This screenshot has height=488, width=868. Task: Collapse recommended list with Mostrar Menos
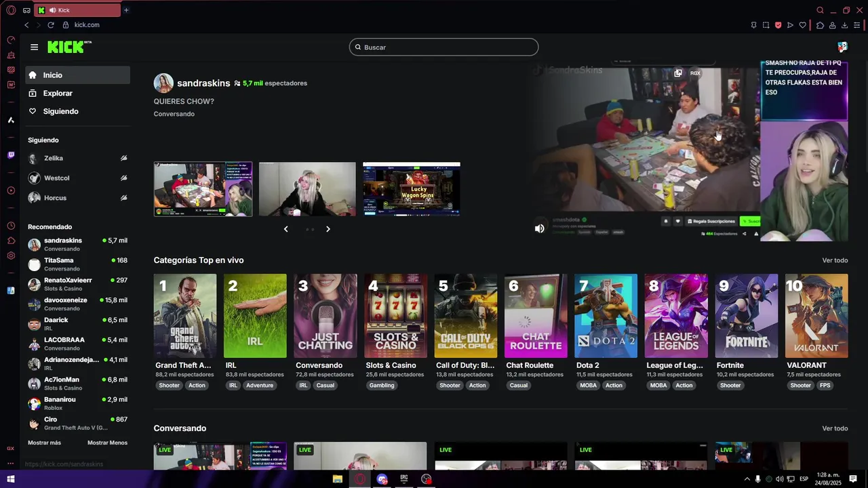coord(107,443)
